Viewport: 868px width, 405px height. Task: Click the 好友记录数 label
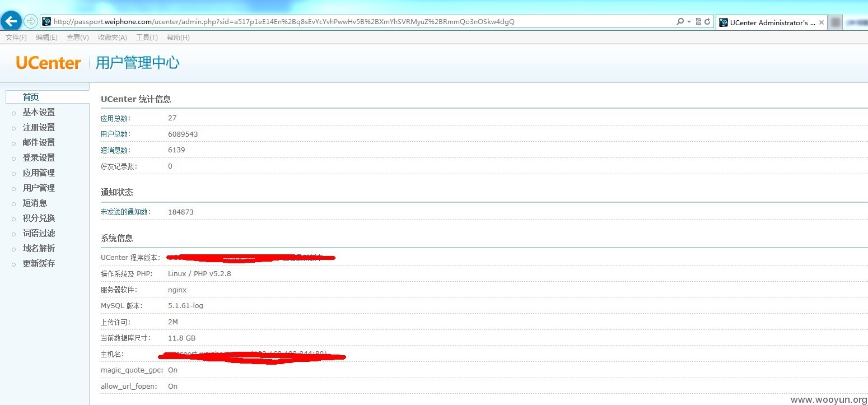pos(119,166)
